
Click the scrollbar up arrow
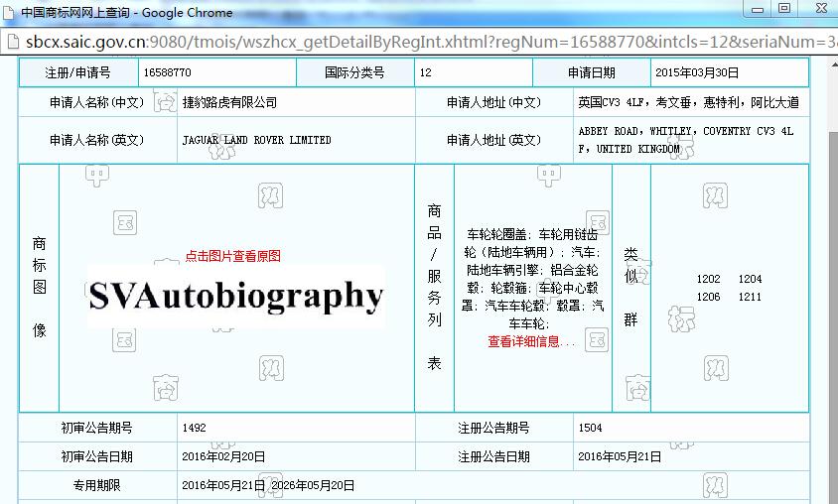[830, 65]
